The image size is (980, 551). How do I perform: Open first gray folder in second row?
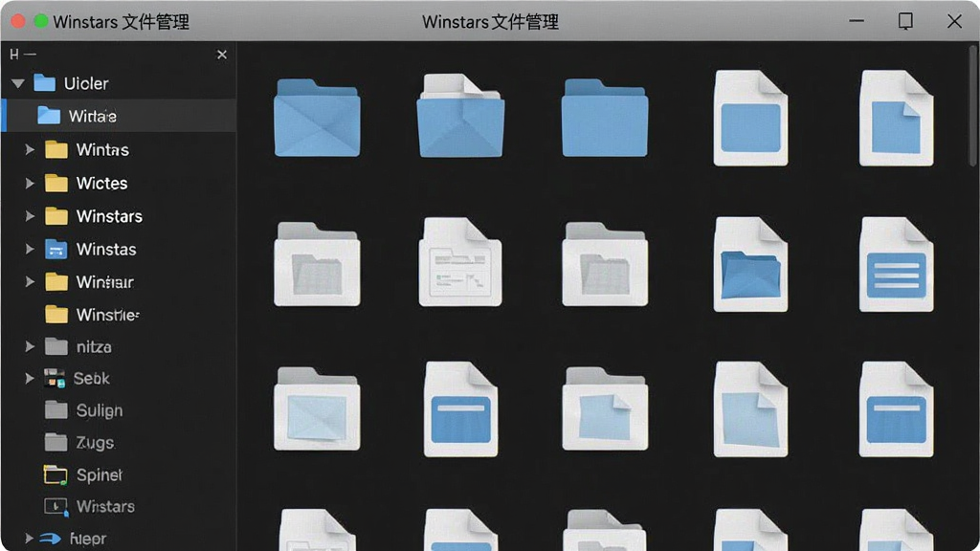pyautogui.click(x=317, y=264)
